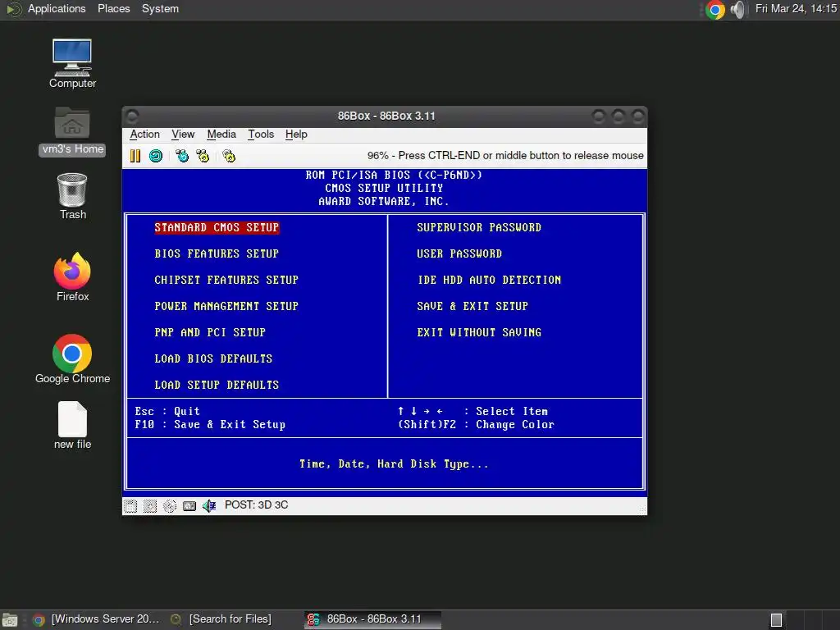Screen dimensions: 840x630
Task: Select EXIT WITHOUT SAVING entry
Action: (479, 332)
